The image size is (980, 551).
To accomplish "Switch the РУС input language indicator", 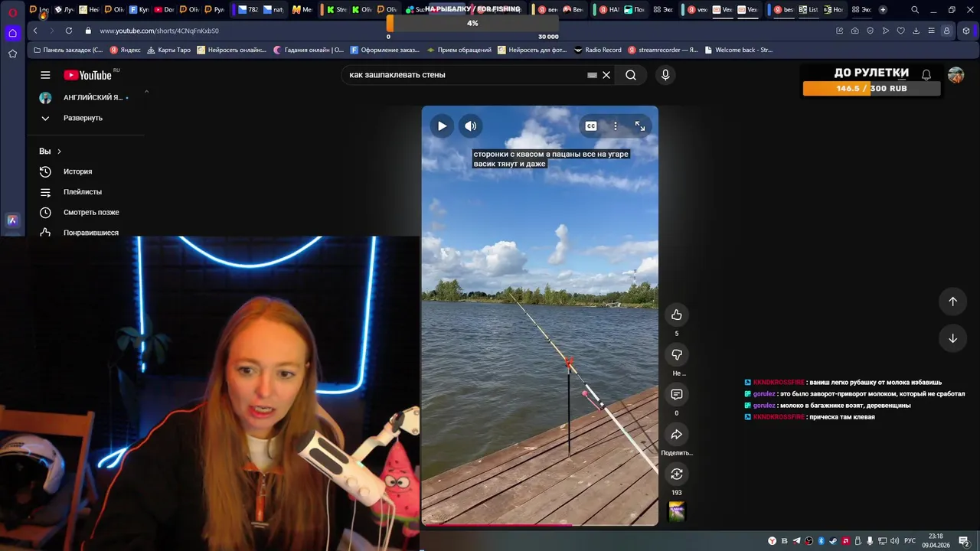I will (x=910, y=541).
